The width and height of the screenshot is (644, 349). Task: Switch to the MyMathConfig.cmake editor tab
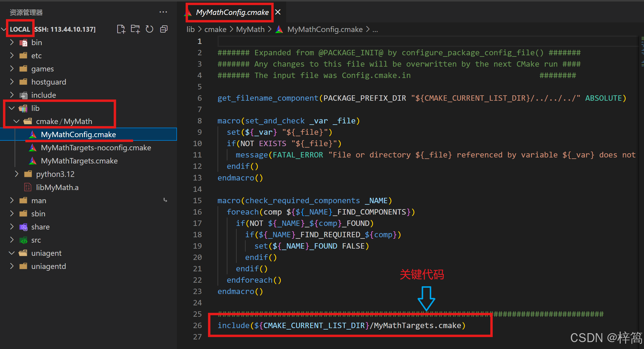[x=232, y=12]
